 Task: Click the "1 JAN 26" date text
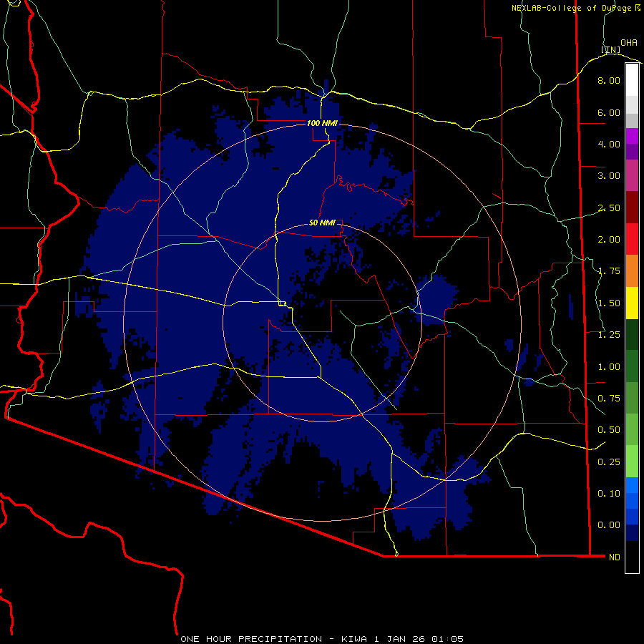(401, 639)
